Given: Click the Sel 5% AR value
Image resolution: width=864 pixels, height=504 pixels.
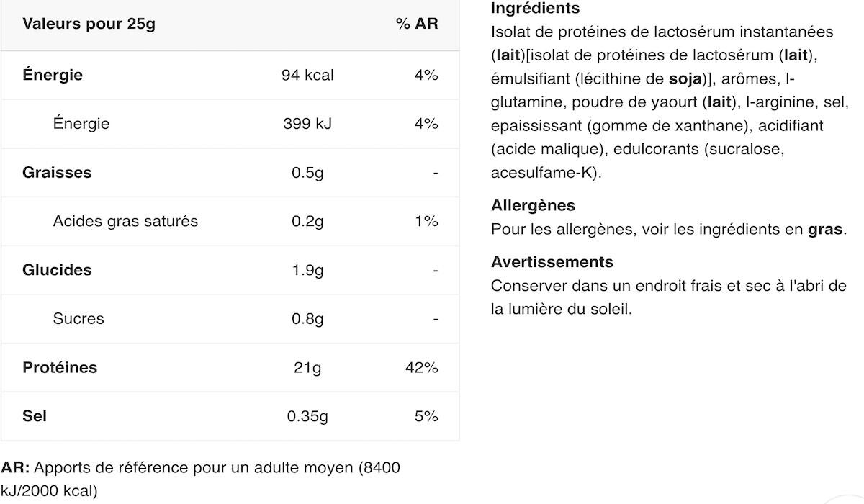Looking at the screenshot, I should tap(426, 416).
